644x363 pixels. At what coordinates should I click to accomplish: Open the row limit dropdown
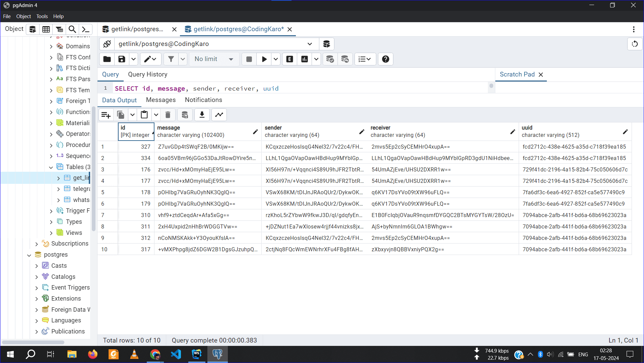coord(231,59)
